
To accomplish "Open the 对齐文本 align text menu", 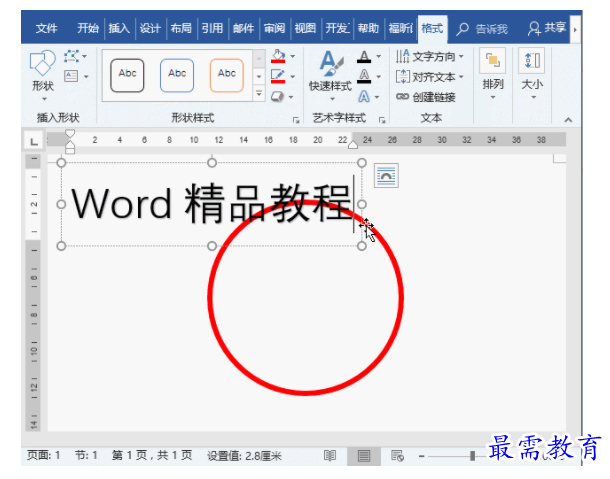I will point(429,77).
